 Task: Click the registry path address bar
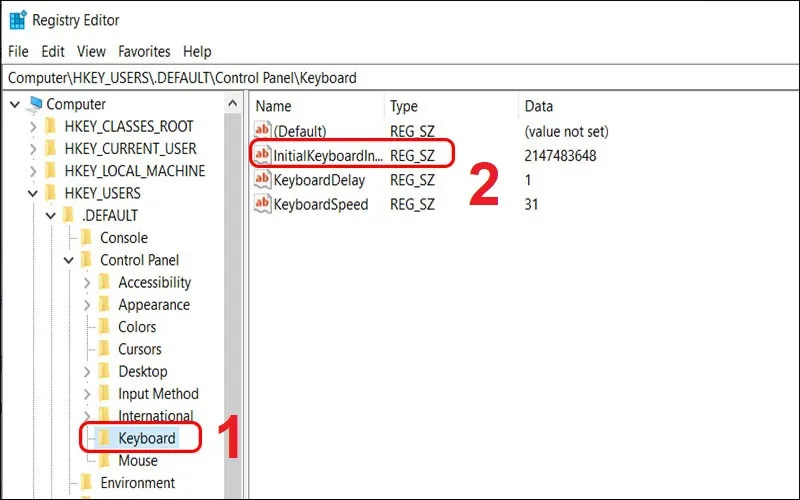(400, 77)
